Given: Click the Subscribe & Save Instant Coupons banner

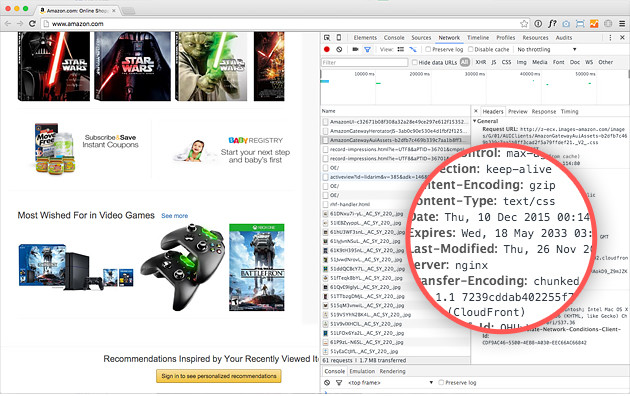Looking at the screenshot, I should point(86,148).
